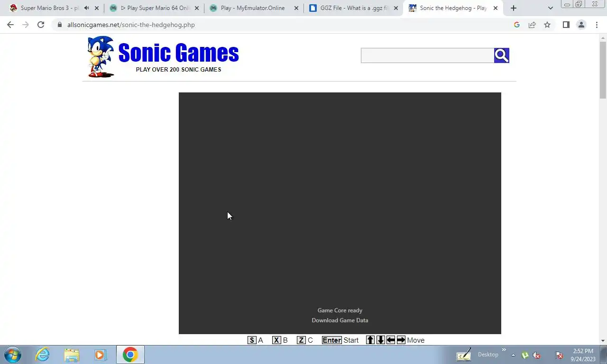
Task: Close the Super Mario Bros 3 tab
Action: [97, 8]
